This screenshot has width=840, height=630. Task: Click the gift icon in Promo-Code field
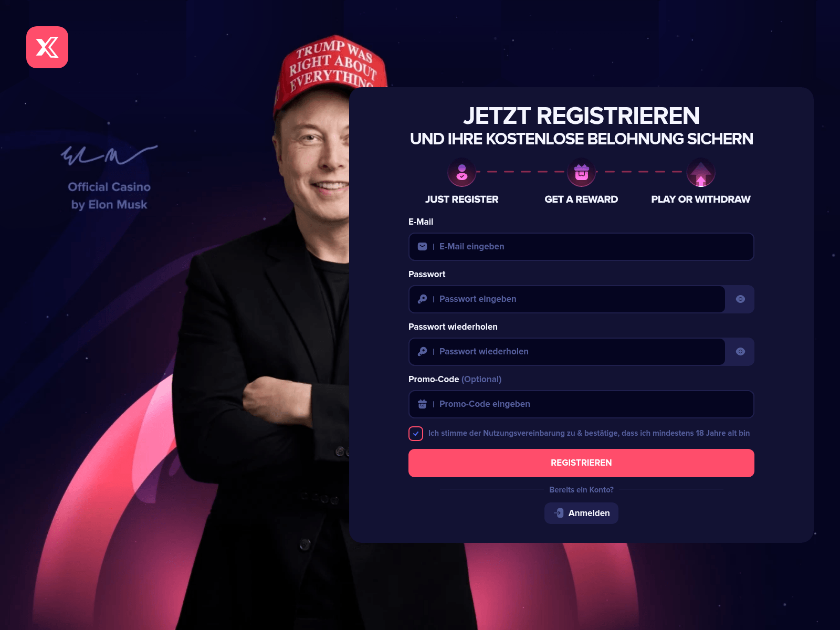[422, 404]
